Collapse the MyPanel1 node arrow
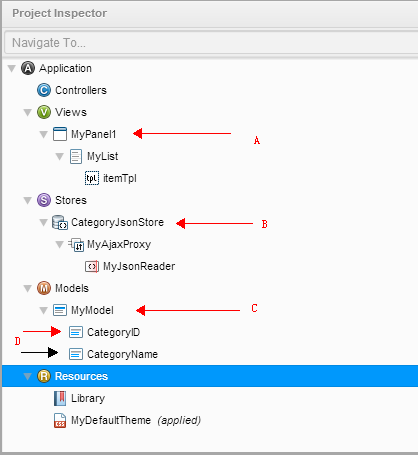Image resolution: width=418 pixels, height=455 pixels. coord(44,135)
